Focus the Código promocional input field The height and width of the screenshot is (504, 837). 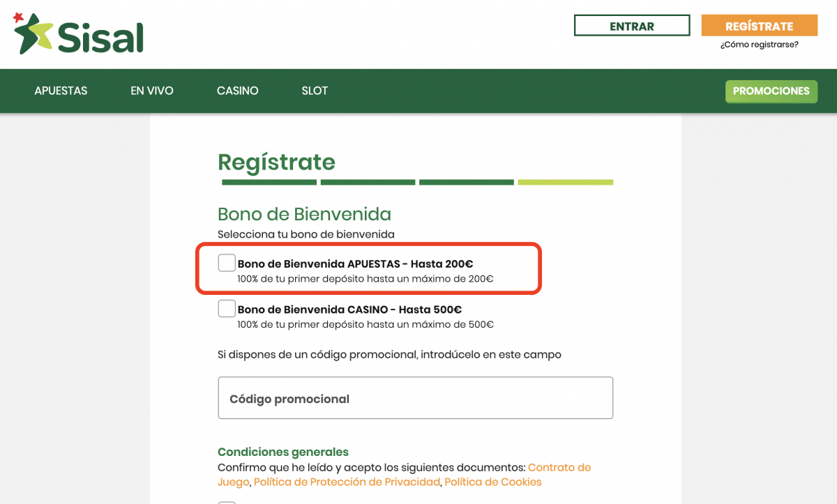[415, 398]
